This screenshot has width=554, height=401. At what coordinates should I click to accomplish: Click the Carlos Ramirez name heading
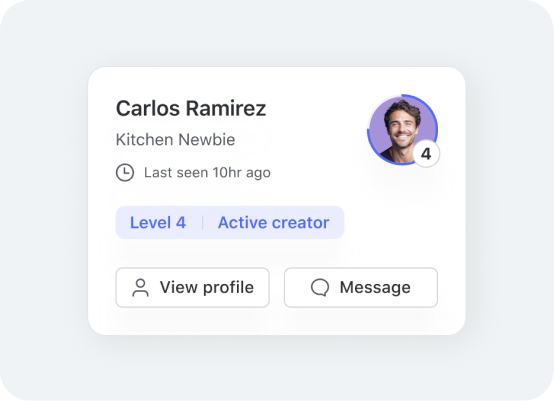(x=191, y=108)
